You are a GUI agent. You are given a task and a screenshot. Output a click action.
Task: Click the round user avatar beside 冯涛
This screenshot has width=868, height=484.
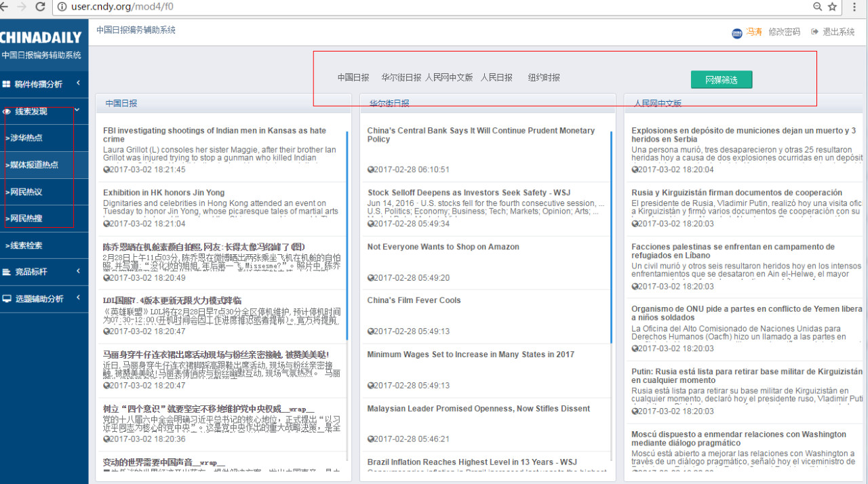(x=737, y=33)
